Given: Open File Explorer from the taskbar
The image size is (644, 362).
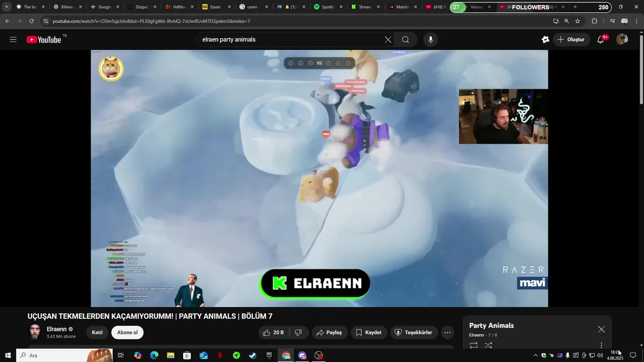Looking at the screenshot, I should [171, 355].
